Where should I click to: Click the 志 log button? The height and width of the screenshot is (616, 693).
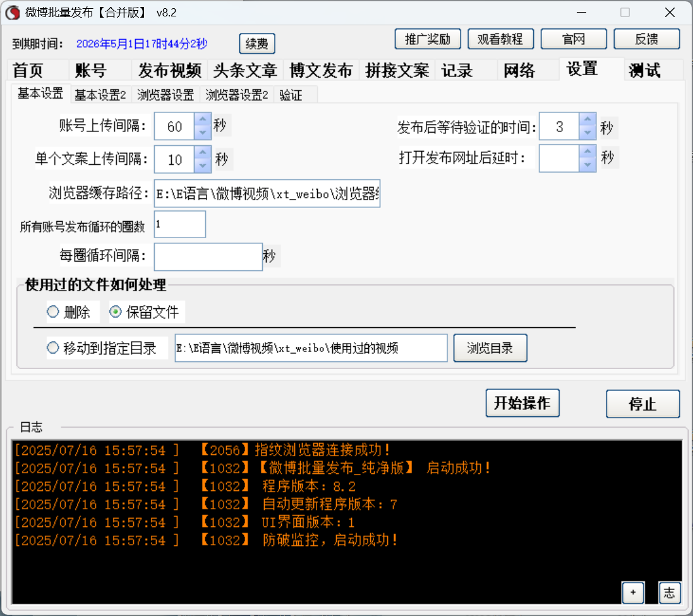pyautogui.click(x=669, y=593)
